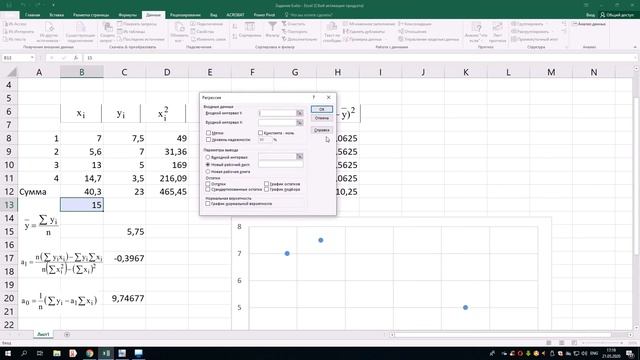Click the New worksheet name field
This screenshot has width=640, height=360.
(281, 164)
